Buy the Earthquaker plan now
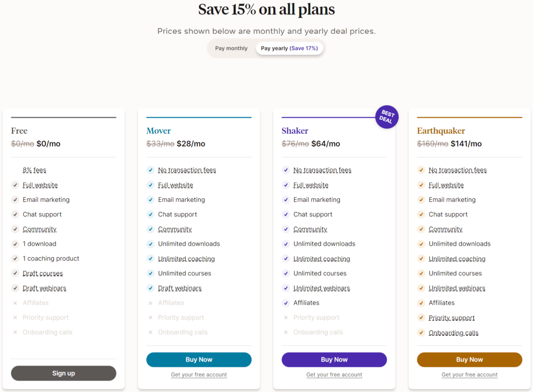The width and height of the screenshot is (533, 392). pyautogui.click(x=469, y=360)
